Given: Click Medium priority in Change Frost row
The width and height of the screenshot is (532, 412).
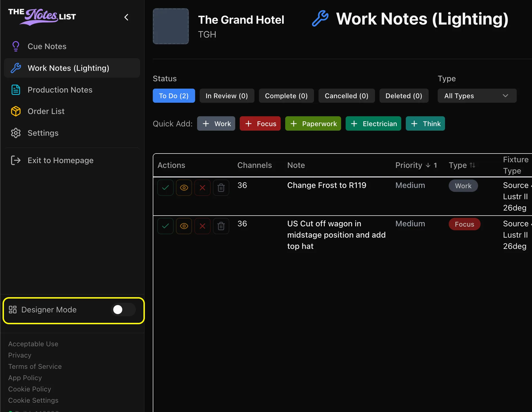Looking at the screenshot, I should (410, 185).
